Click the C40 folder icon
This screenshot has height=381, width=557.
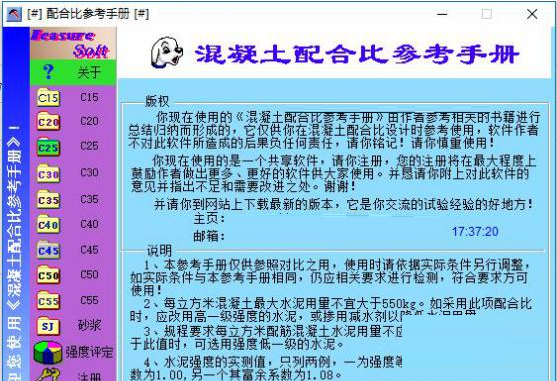tap(48, 224)
